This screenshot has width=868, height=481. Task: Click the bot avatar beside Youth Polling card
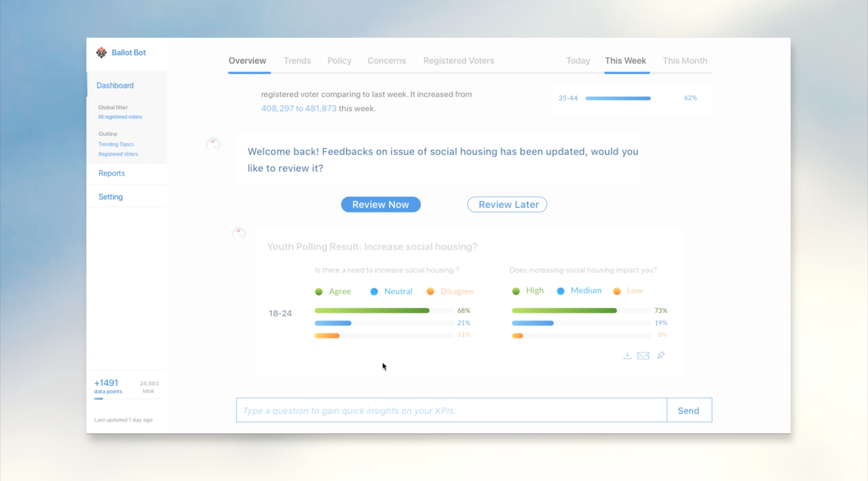point(239,233)
